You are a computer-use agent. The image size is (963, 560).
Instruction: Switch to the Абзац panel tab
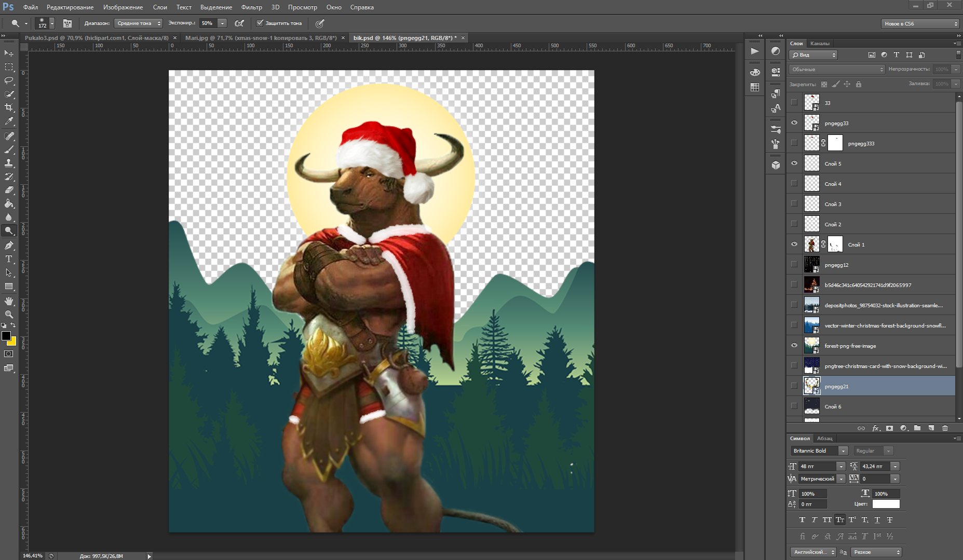tap(824, 439)
